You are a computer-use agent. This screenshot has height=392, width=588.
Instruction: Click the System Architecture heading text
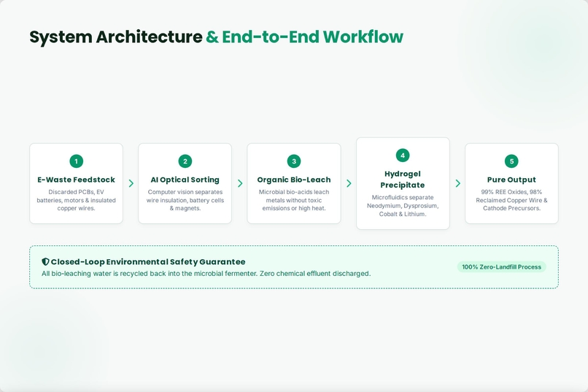coord(116,36)
